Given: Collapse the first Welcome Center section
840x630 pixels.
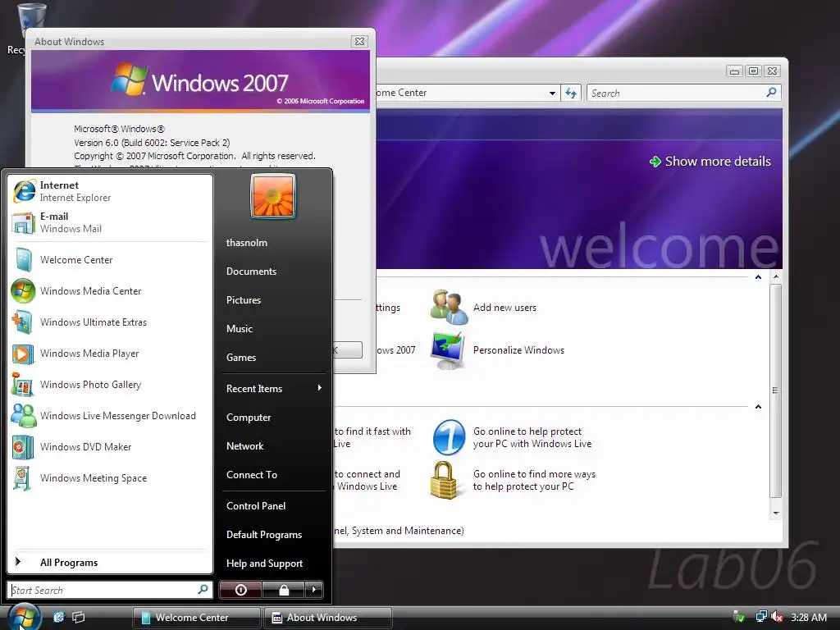Looking at the screenshot, I should click(x=758, y=277).
